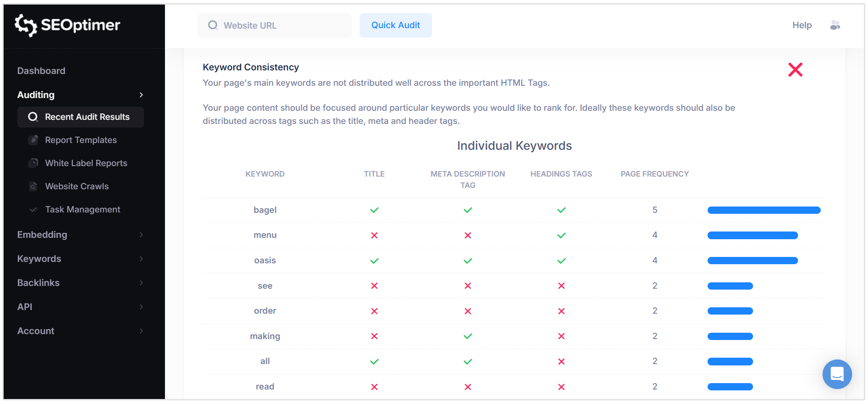Screen dimensions: 868x404
Task: Click the Report Templates icon
Action: click(x=33, y=140)
